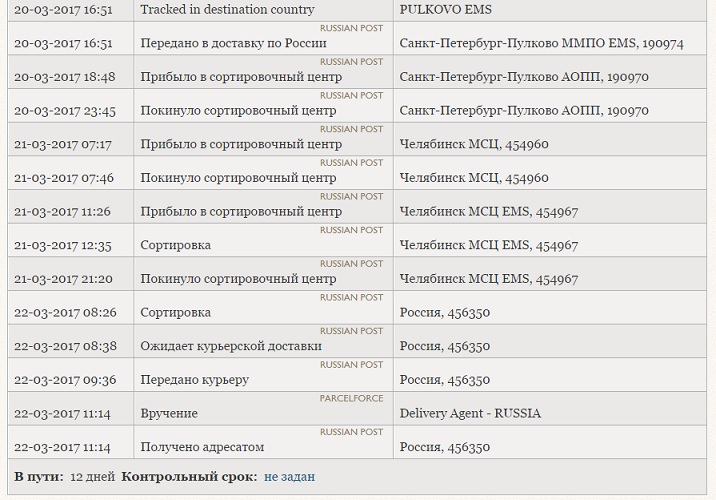716x500 pixels.
Task: Open the 'не задан' control deadline link
Action: point(289,477)
